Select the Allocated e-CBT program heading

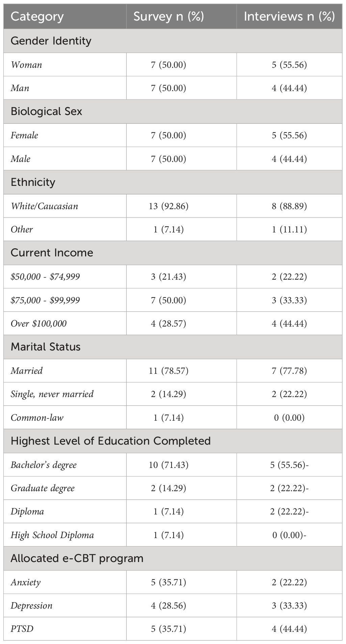[x=77, y=558]
